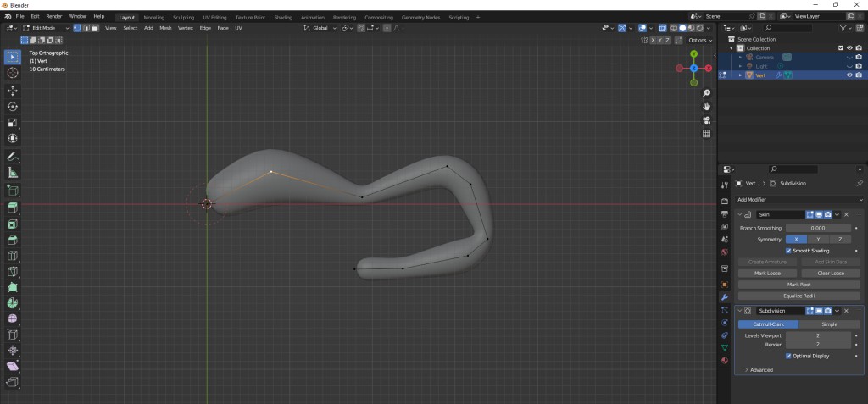868x404 pixels.
Task: Uncheck the Optimal Display checkbox
Action: pyautogui.click(x=788, y=356)
